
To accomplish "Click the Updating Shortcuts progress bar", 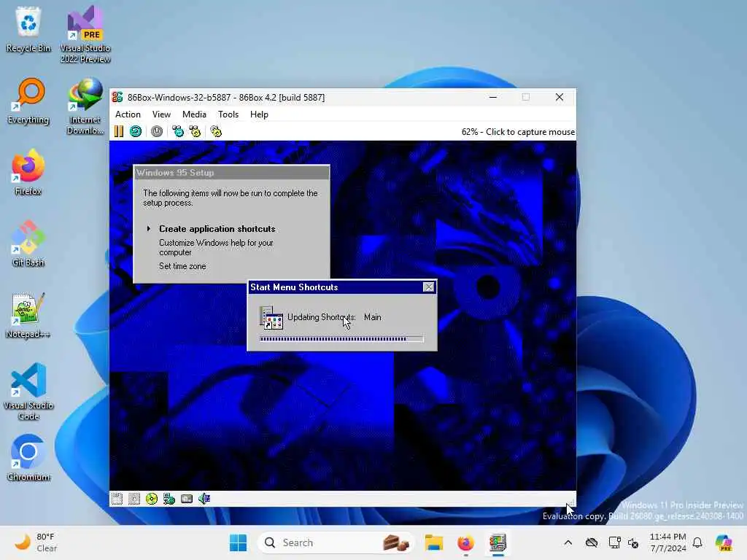I will click(x=341, y=339).
